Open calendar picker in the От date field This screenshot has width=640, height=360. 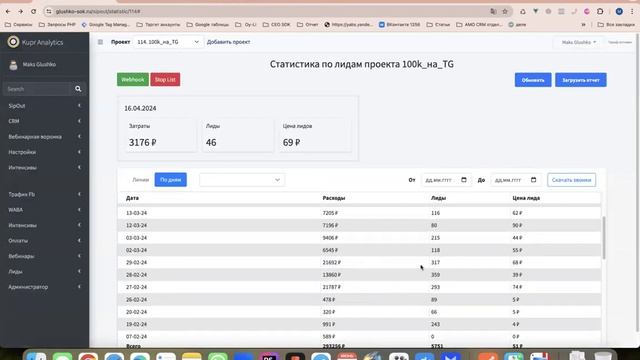pyautogui.click(x=464, y=180)
